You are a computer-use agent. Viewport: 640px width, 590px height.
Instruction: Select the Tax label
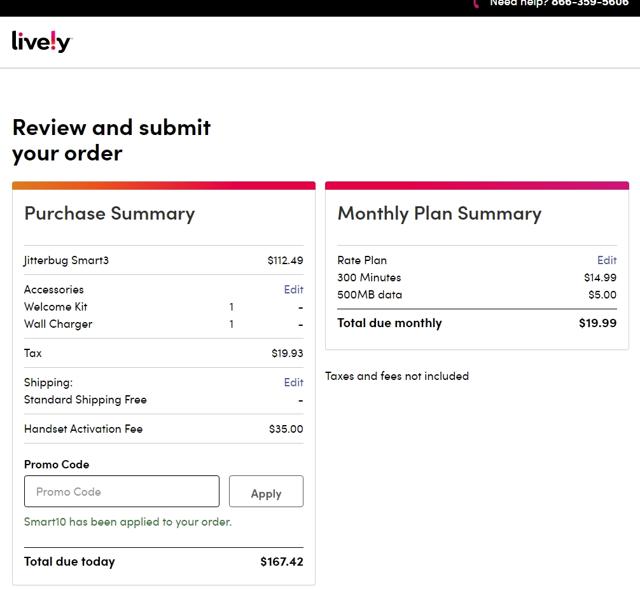33,353
